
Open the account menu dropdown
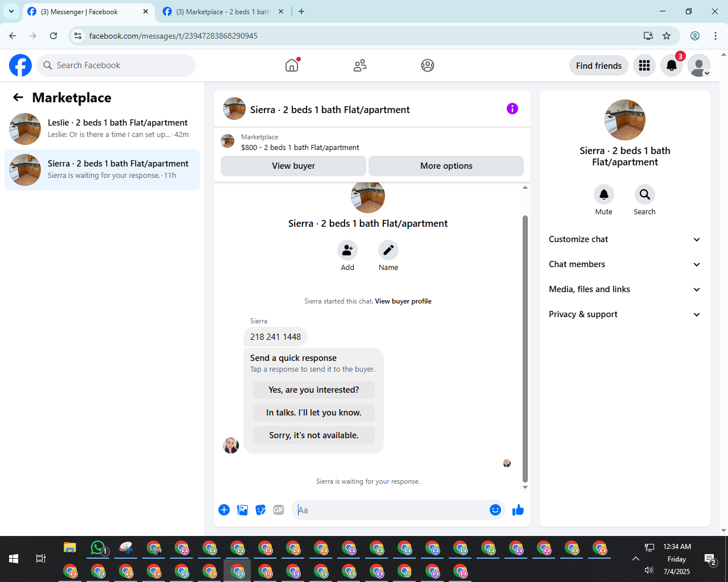click(699, 65)
